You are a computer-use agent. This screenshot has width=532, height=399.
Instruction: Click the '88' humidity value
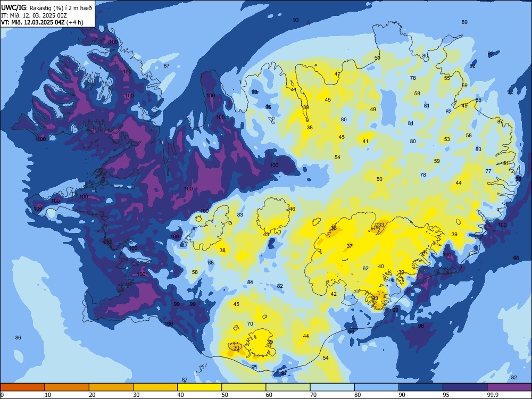click(x=211, y=263)
